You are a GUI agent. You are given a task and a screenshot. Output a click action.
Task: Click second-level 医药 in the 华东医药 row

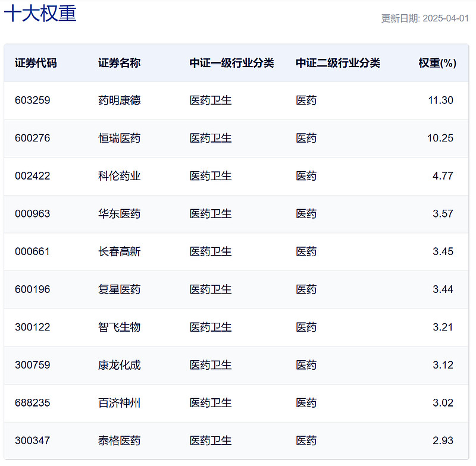tap(306, 214)
